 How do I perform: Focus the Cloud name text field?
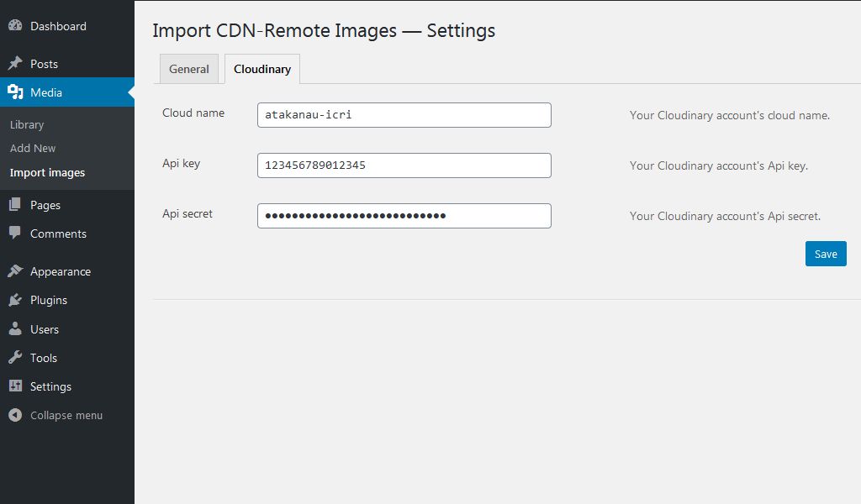[x=404, y=115]
